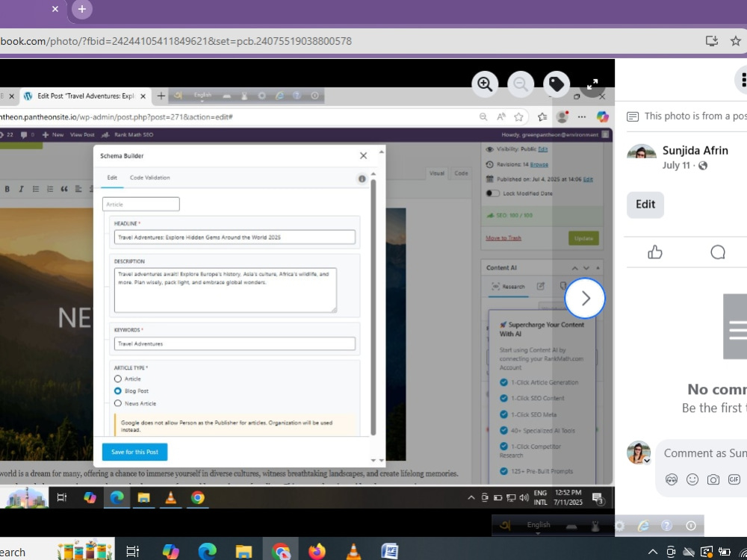Move the Content AI panel down arrow

[x=586, y=268]
